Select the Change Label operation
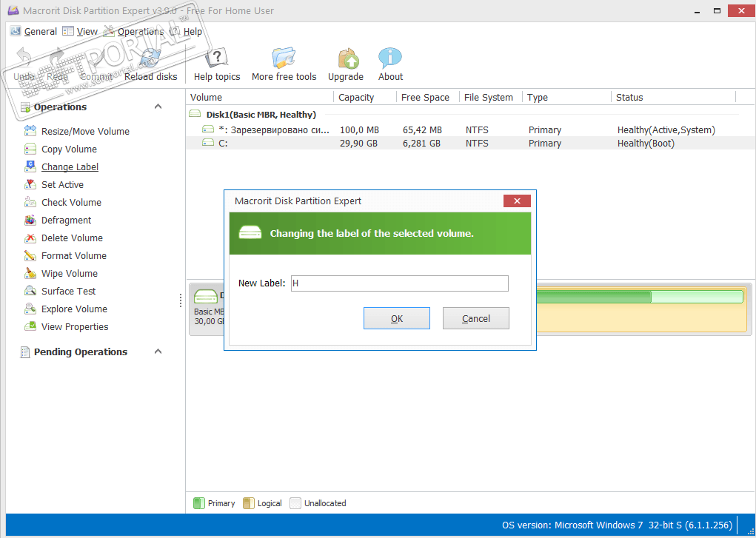 pyautogui.click(x=70, y=167)
